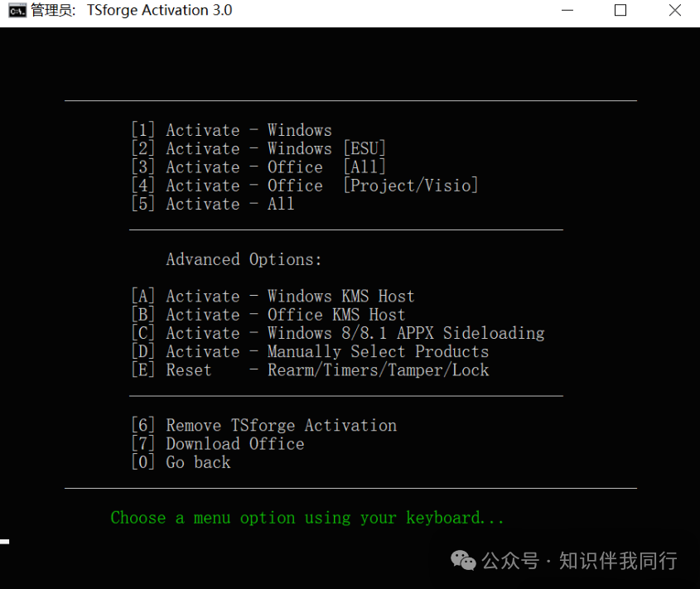Screen dimensions: 700x589
Task: Select option [4] Activate - Office [Project/Visio]
Action: (x=305, y=186)
